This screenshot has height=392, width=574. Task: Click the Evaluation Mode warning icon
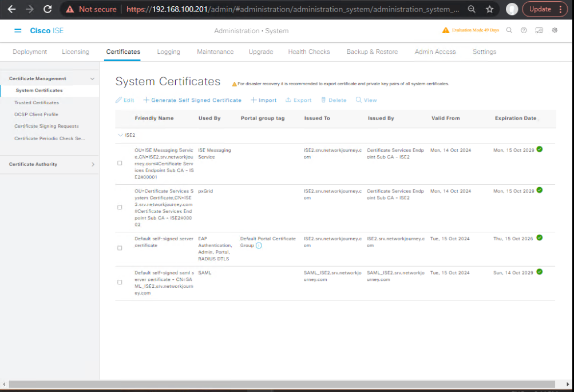tap(445, 30)
